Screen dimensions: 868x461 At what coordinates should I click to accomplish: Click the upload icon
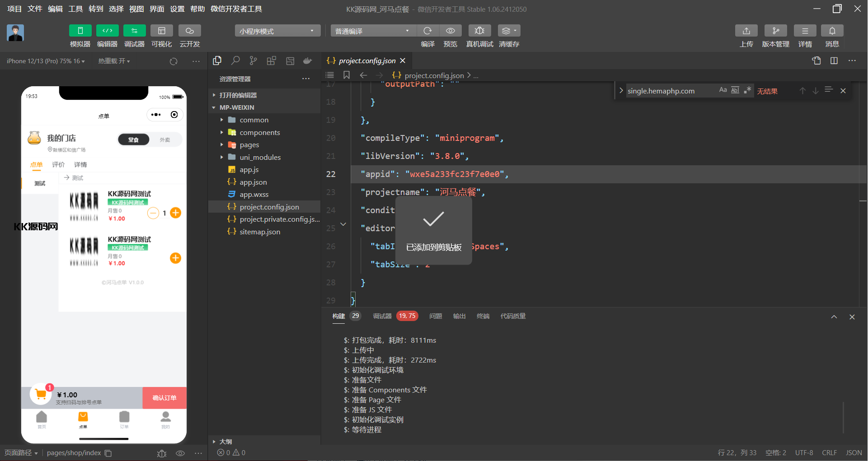click(x=746, y=31)
